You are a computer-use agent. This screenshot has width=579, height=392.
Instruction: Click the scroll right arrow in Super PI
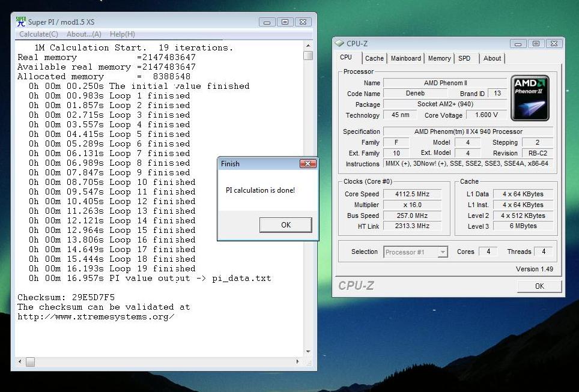[298, 362]
